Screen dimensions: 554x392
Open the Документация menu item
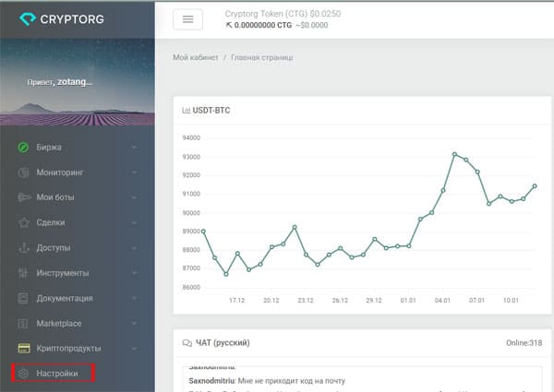tap(65, 298)
